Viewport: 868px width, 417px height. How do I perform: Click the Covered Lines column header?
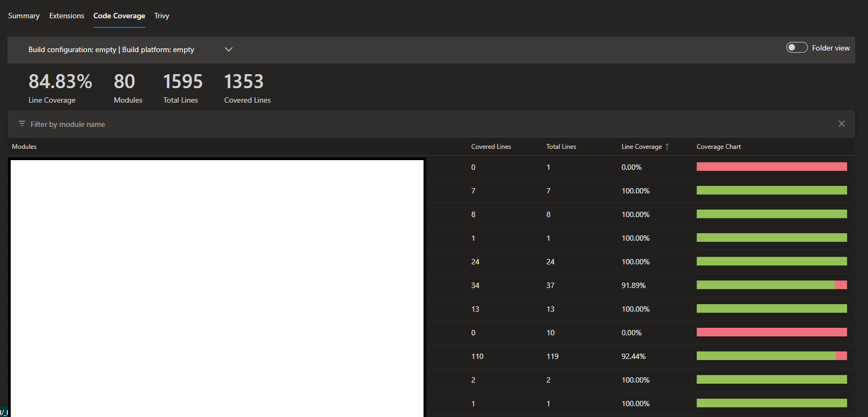[x=491, y=146]
